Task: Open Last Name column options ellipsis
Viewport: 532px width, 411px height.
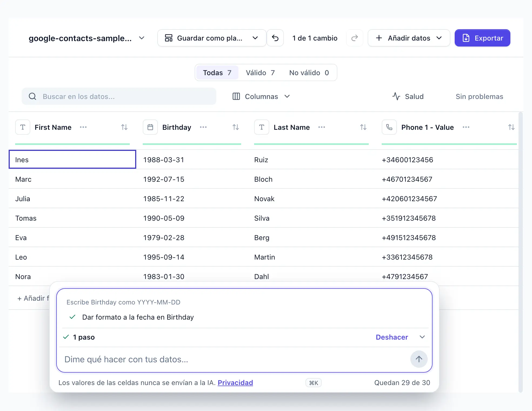Action: [x=322, y=127]
